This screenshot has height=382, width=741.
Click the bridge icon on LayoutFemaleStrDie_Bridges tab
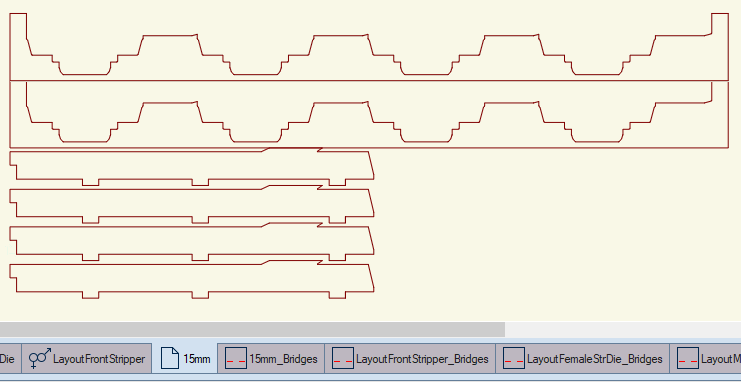514,358
